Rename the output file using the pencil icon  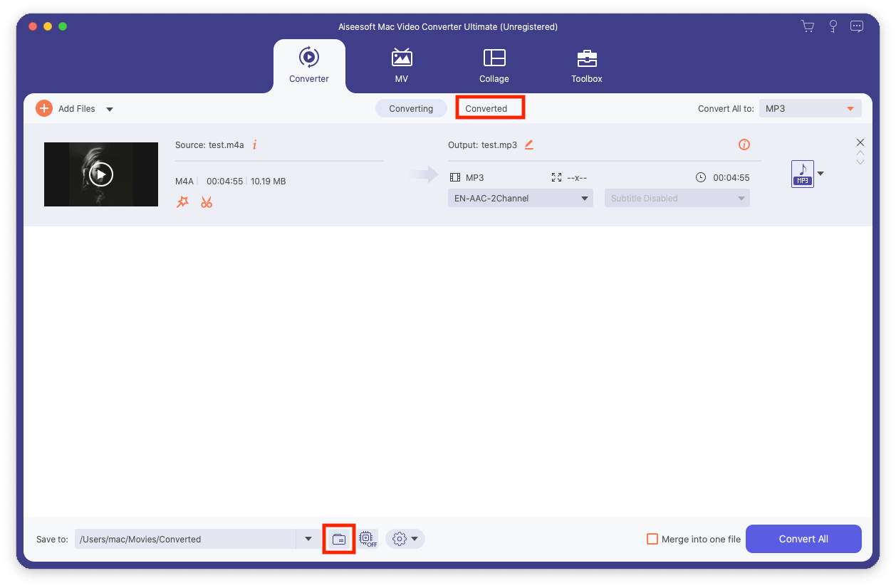[x=528, y=145]
